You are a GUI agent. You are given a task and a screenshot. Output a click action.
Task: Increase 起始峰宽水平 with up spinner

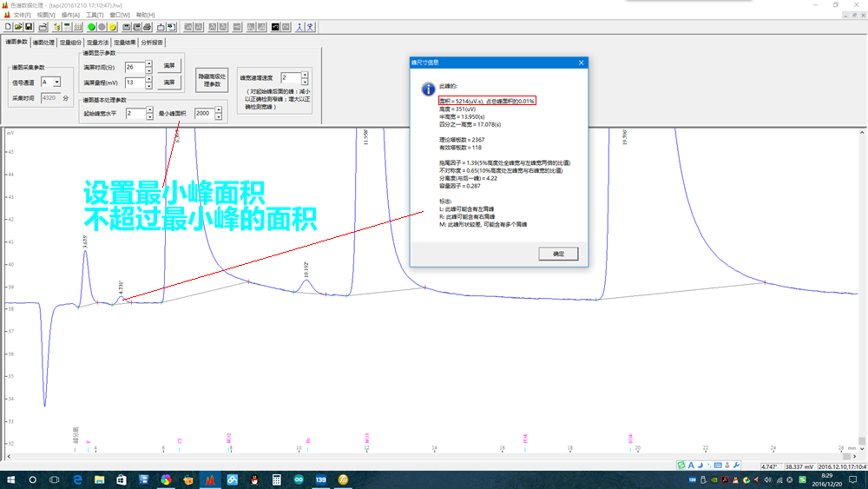(x=149, y=110)
